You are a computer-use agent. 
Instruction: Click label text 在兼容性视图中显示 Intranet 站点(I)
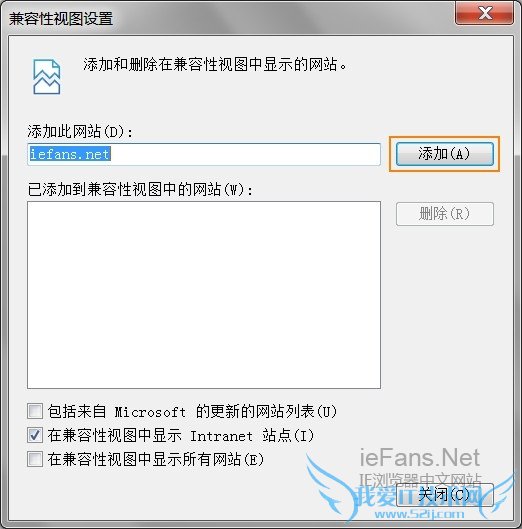coord(181,435)
